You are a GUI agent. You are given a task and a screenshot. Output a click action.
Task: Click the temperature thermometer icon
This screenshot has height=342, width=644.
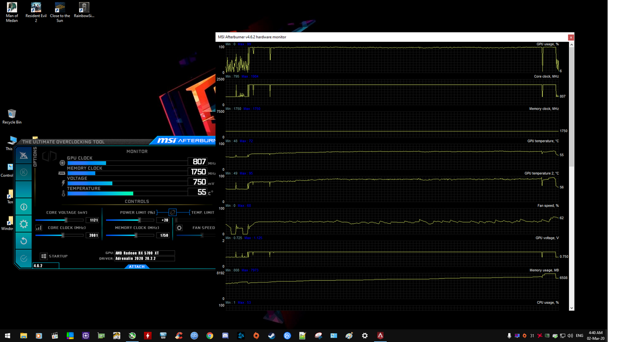pyautogui.click(x=63, y=193)
